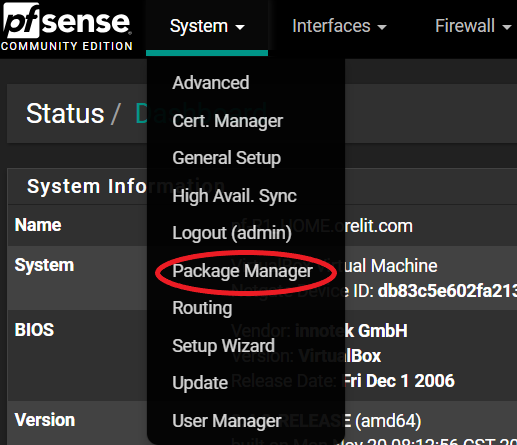Open Cert. Manager menu entry
Screen dimensions: 517x445
point(228,121)
